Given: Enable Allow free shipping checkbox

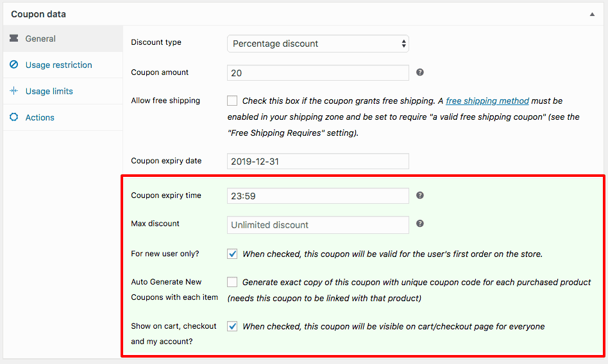Looking at the screenshot, I should point(232,101).
